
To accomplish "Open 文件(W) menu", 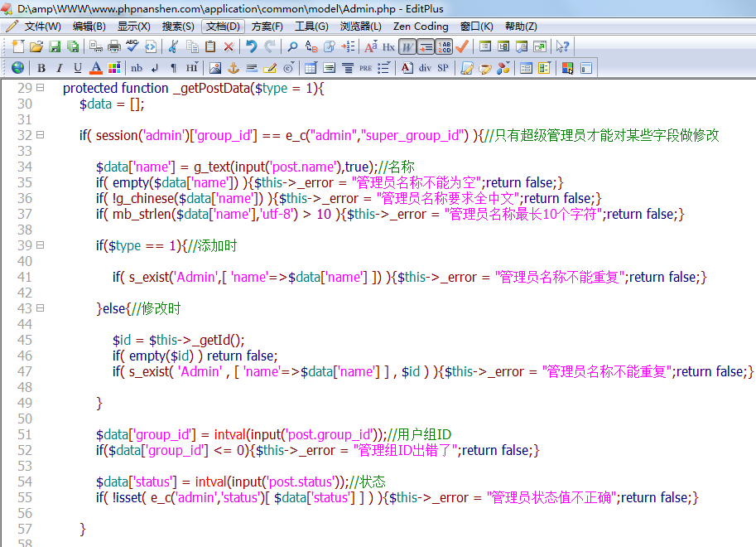I will 42,27.
